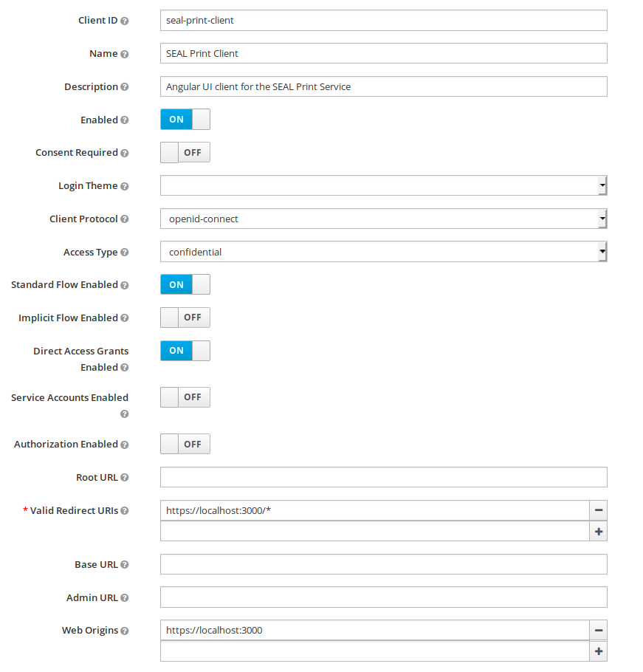Viewport: 643px width, 672px height.
Task: Remove the https://localhost:3000/* redirect URI with minus
Action: point(598,510)
